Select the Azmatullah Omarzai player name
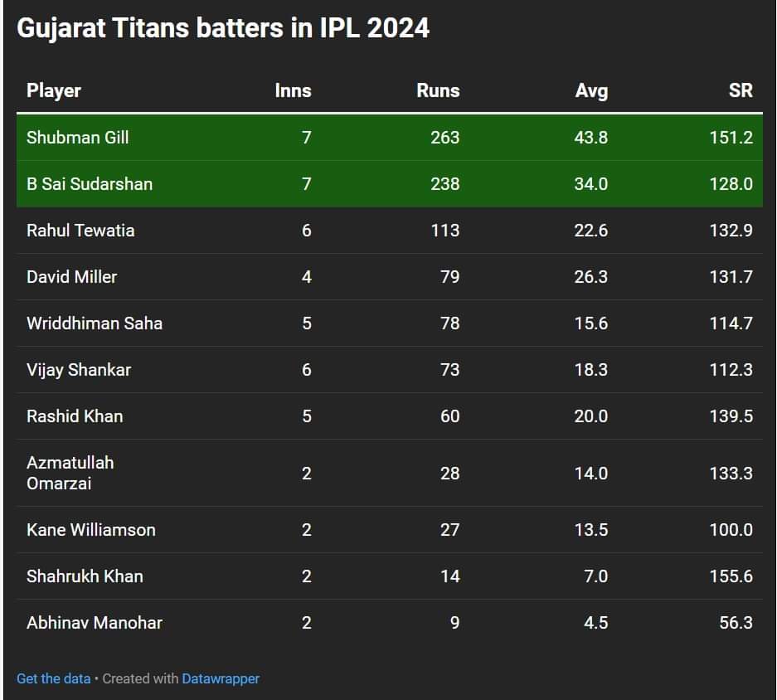Screen dimensions: 777x700 [x=70, y=473]
